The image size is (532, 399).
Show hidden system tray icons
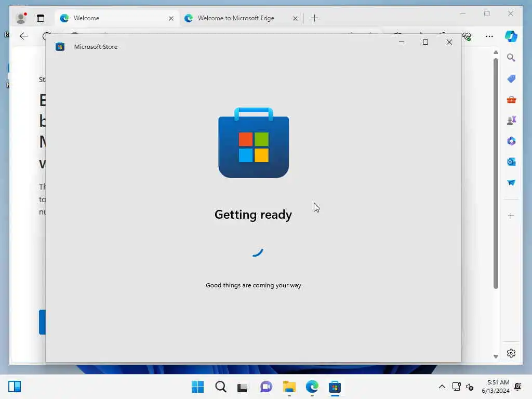click(x=442, y=387)
